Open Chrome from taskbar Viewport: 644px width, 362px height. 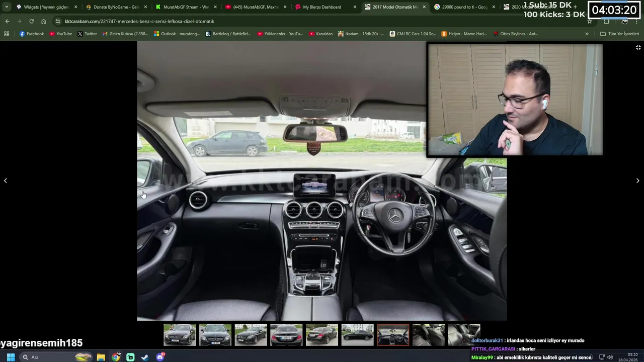pos(116,357)
